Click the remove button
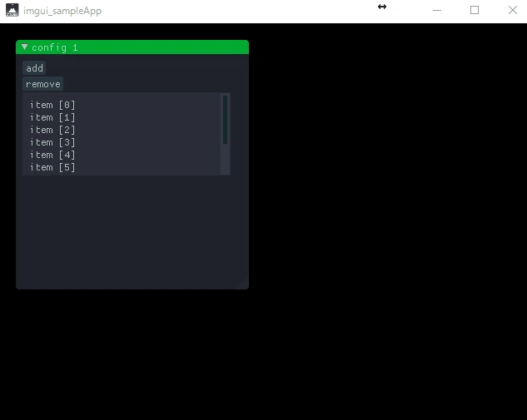Image resolution: width=527 pixels, height=420 pixels. tap(43, 84)
